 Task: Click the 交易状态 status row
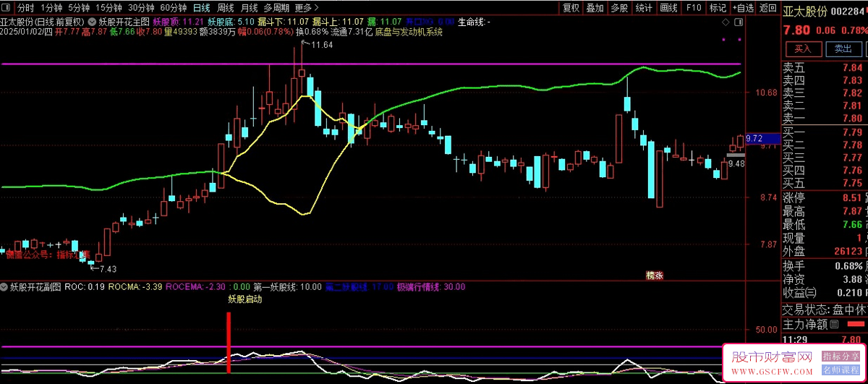pyautogui.click(x=825, y=310)
